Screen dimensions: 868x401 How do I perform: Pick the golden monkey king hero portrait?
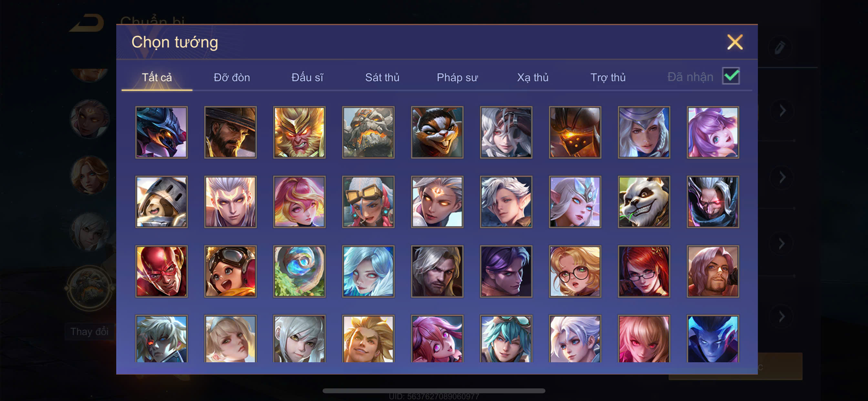(299, 132)
